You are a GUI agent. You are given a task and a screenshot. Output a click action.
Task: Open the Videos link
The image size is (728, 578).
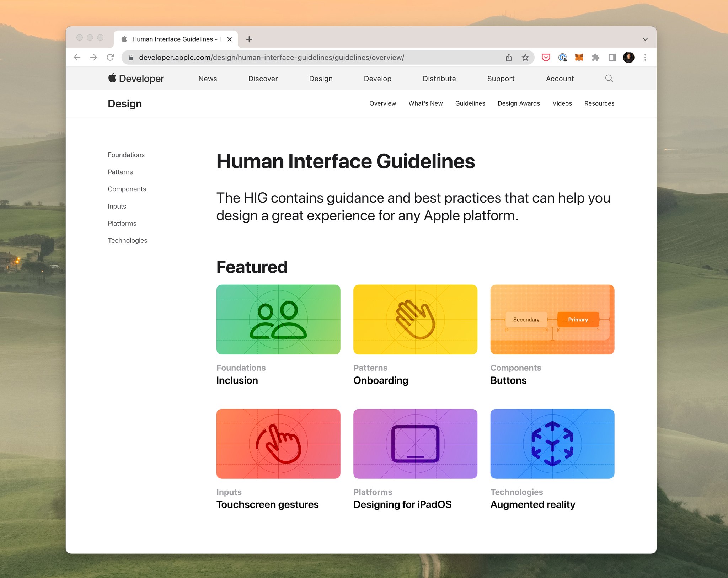562,103
